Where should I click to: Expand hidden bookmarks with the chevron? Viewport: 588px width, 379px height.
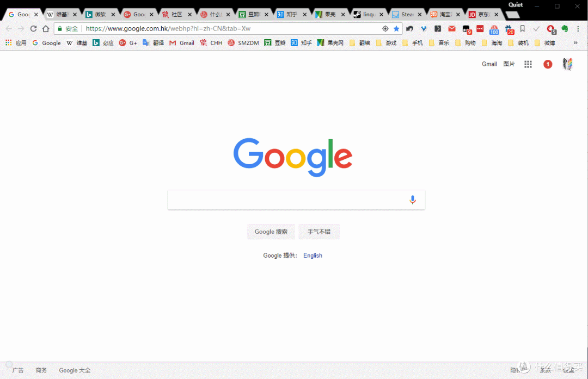point(575,43)
